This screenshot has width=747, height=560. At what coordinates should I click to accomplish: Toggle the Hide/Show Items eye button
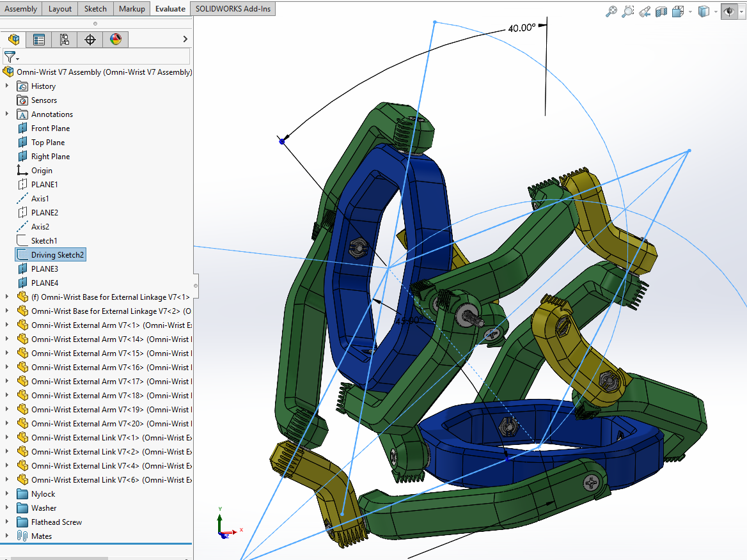(x=728, y=11)
